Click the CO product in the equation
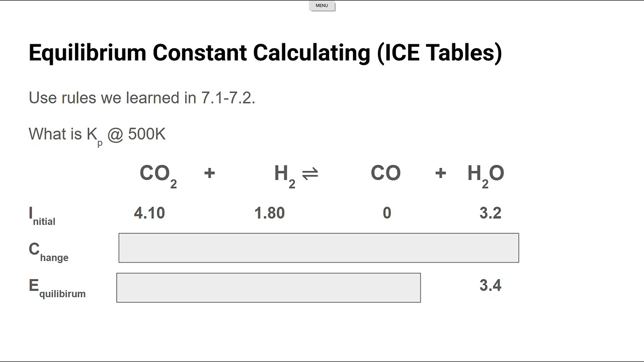This screenshot has width=644, height=362. (385, 173)
